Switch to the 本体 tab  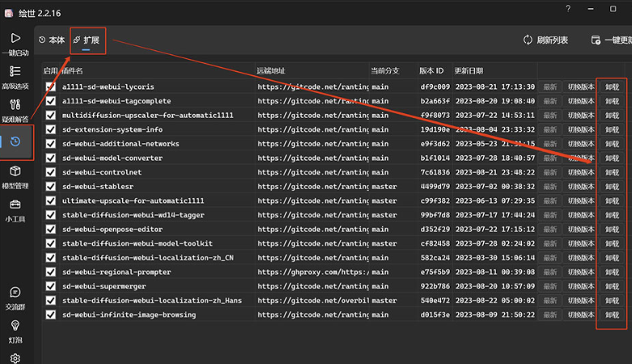(x=52, y=40)
